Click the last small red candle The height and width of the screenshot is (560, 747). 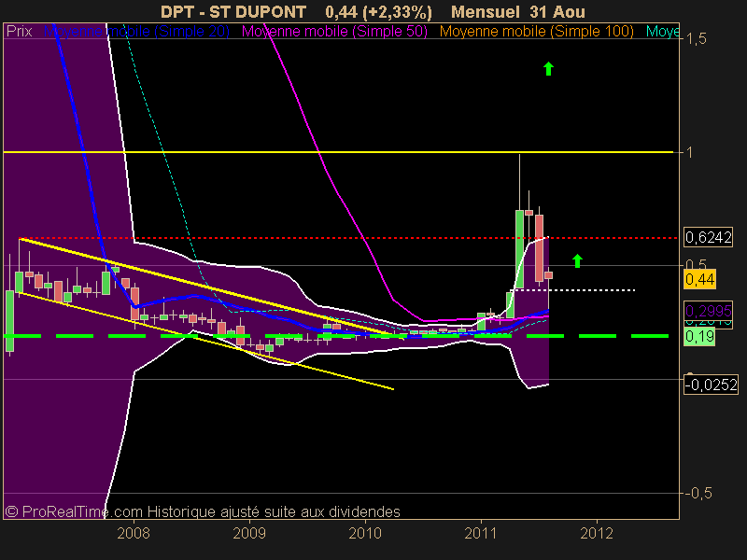tap(548, 275)
